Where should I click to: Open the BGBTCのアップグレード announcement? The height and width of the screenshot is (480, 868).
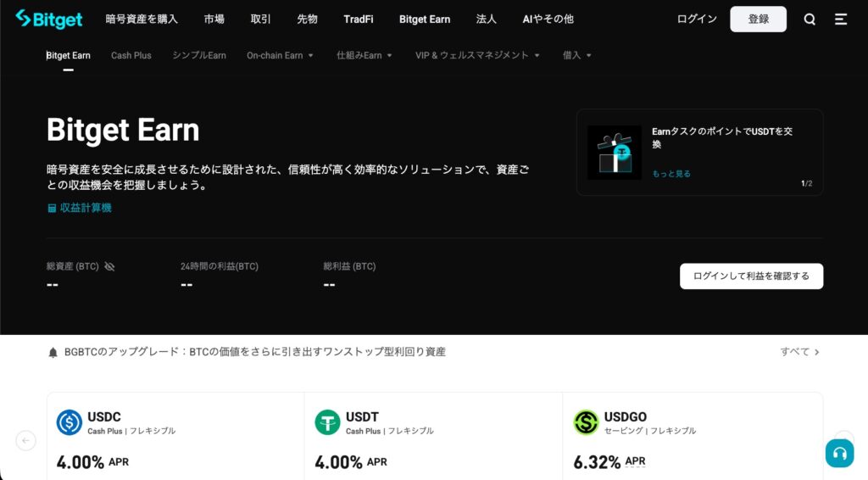tap(255, 352)
